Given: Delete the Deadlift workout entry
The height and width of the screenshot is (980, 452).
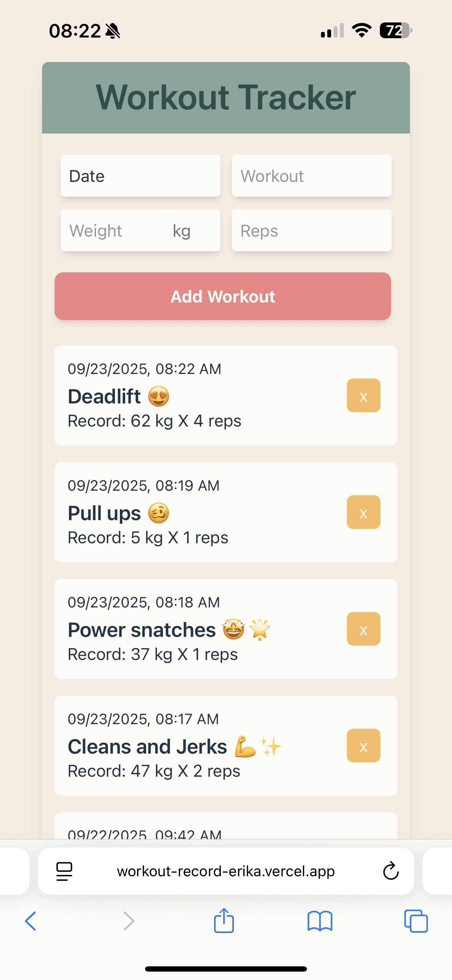Looking at the screenshot, I should (x=363, y=396).
